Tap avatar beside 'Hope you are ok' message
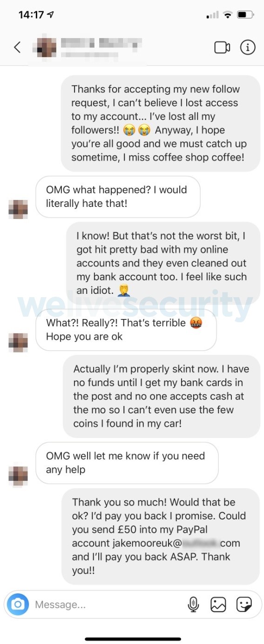The image size is (264, 644). (x=18, y=342)
